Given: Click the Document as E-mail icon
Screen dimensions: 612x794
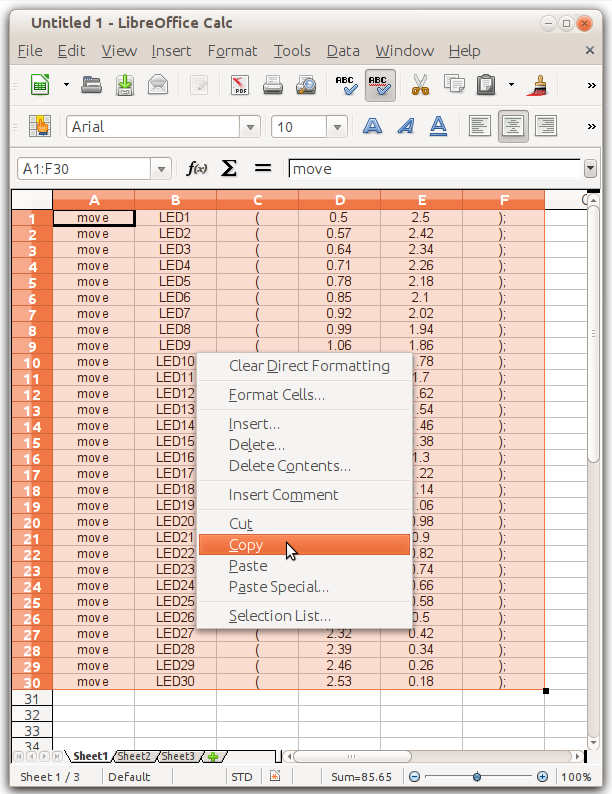Looking at the screenshot, I should [x=158, y=85].
